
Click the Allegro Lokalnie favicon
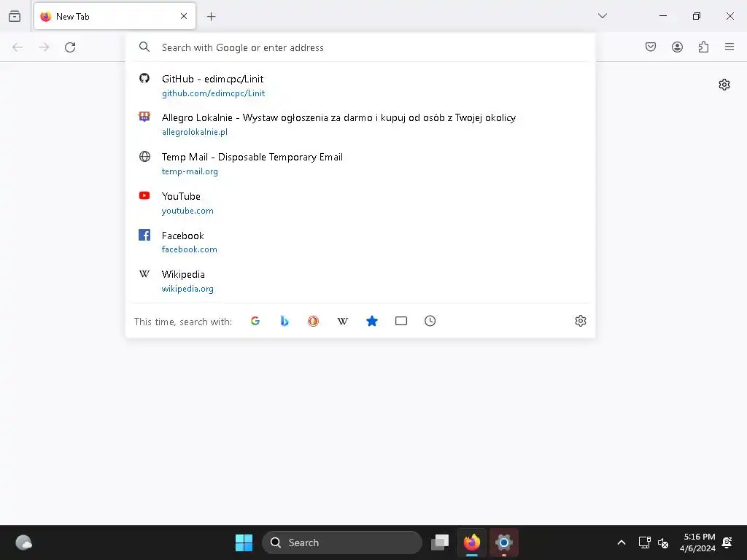[x=144, y=117]
